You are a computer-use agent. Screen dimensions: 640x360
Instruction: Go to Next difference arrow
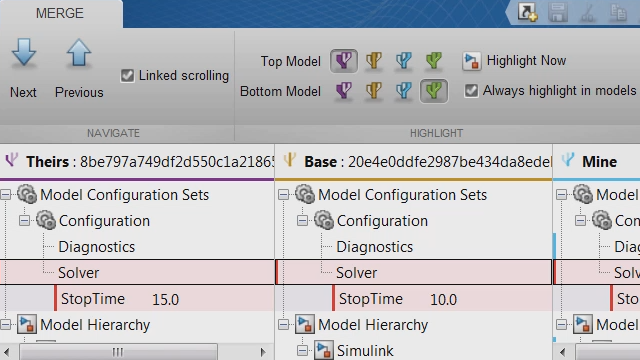click(x=24, y=53)
